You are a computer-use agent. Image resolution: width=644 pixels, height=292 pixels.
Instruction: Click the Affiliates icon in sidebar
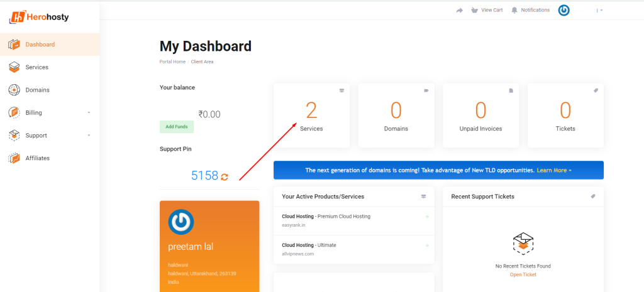[x=14, y=158]
